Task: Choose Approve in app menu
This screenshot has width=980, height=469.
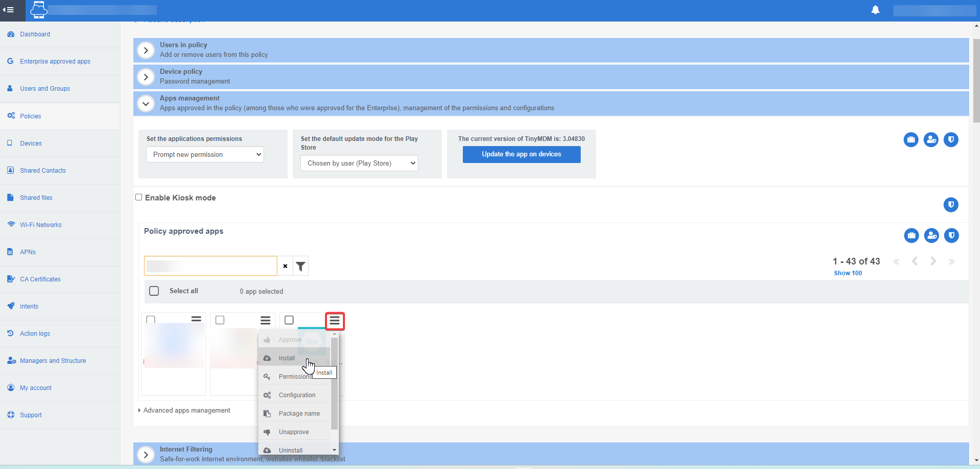Action: tap(295, 340)
